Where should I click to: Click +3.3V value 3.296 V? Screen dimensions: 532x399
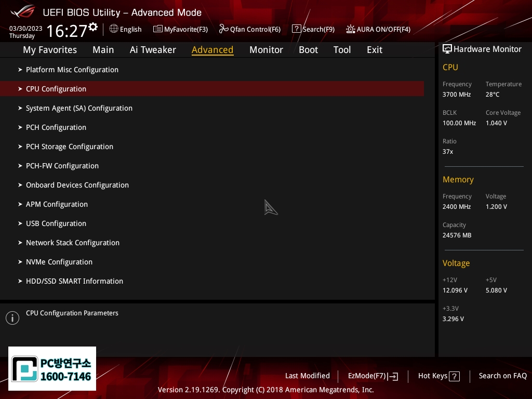click(453, 319)
